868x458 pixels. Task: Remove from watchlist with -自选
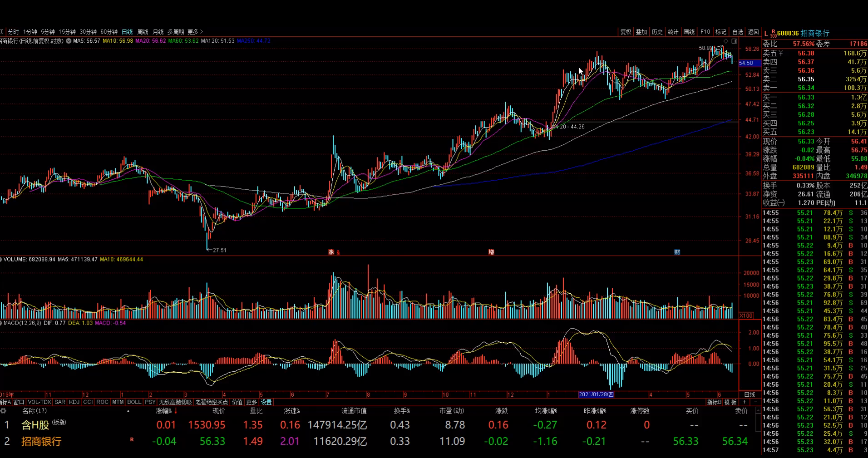[737, 32]
